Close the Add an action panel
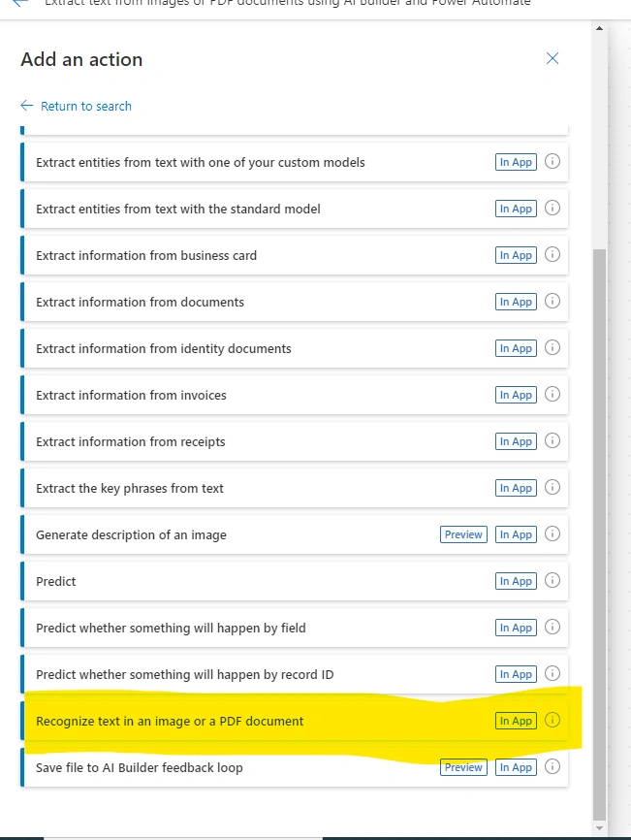631x840 pixels. pos(552,58)
